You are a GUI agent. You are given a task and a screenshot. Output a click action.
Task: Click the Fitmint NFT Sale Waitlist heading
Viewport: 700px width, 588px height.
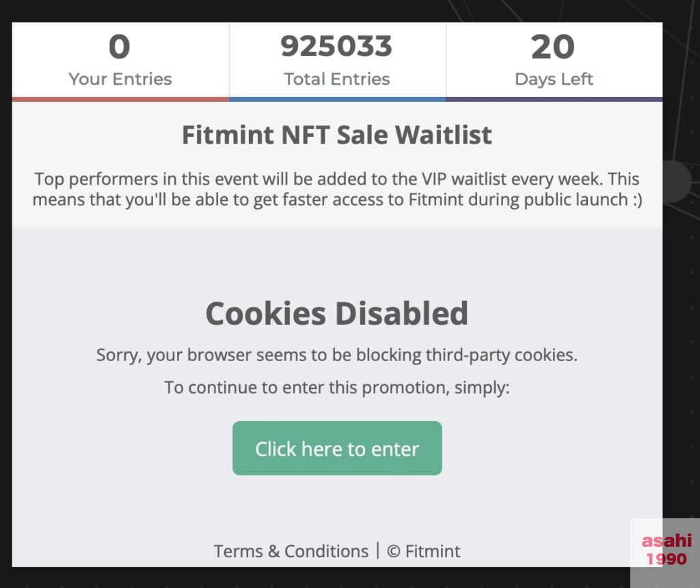[337, 135]
